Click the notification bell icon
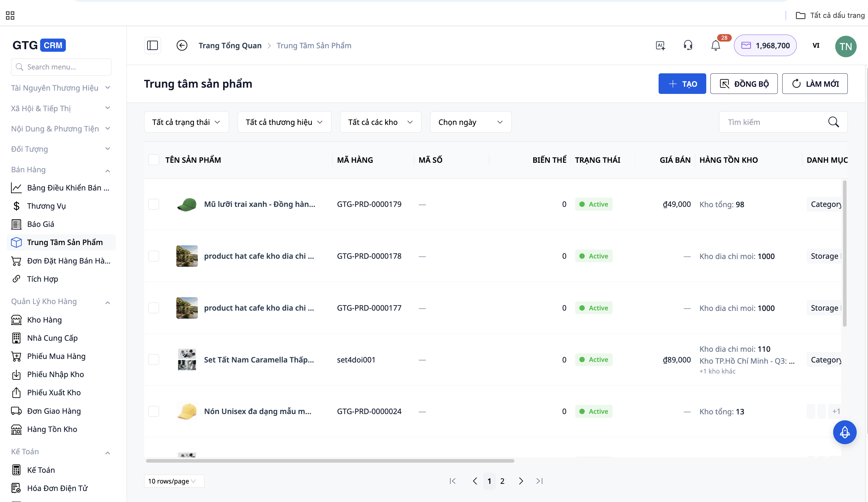The image size is (868, 502). pyautogui.click(x=715, y=46)
